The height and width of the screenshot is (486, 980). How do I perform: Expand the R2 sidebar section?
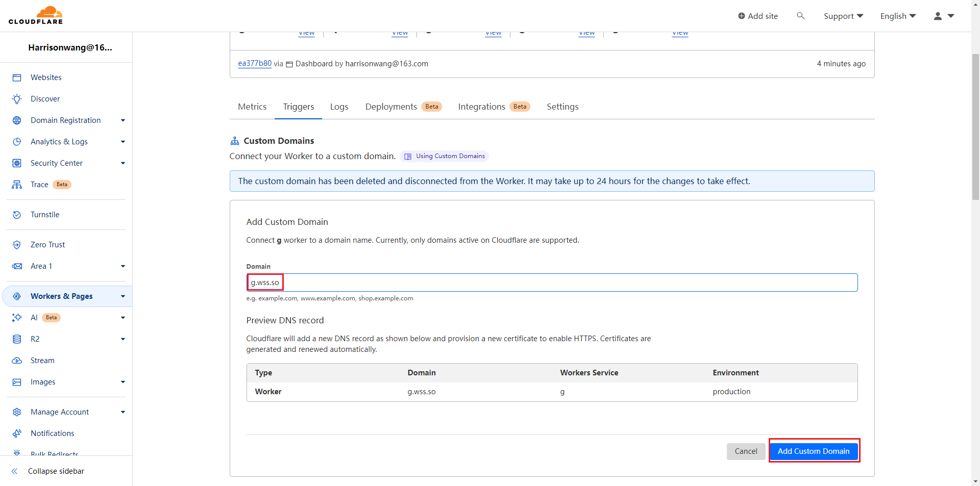pos(122,339)
